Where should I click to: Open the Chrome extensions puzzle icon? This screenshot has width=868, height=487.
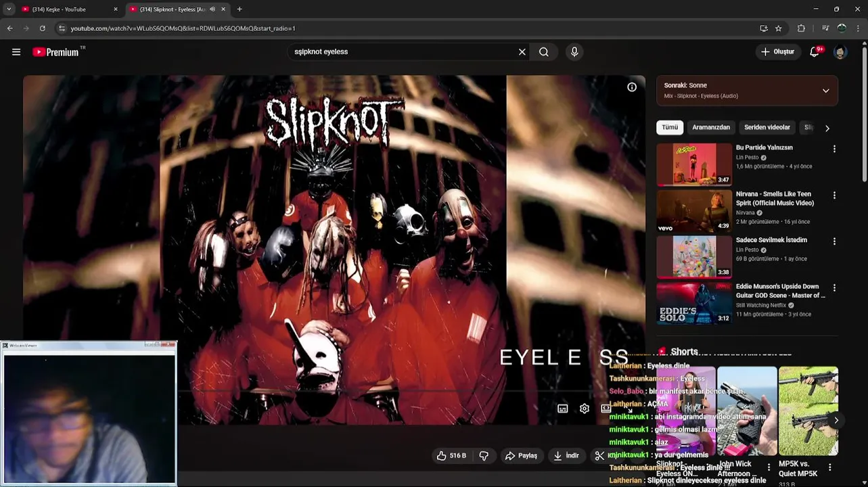[802, 28]
